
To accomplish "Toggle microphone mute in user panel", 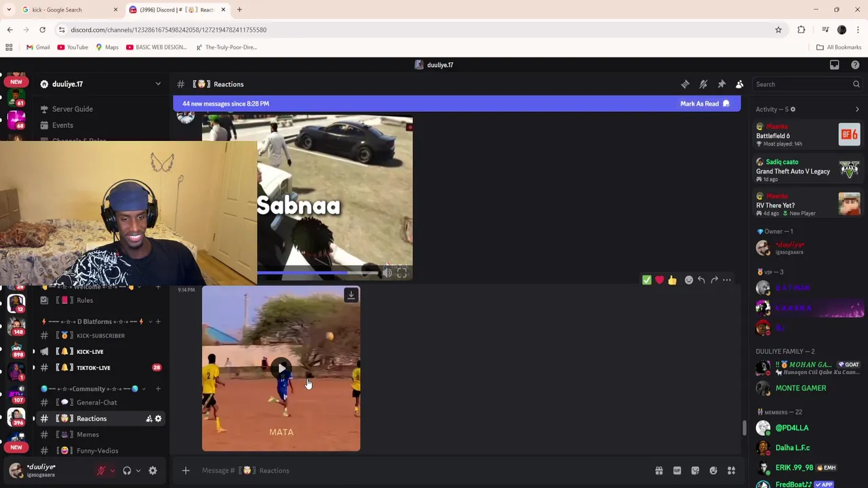I will 101,470.
